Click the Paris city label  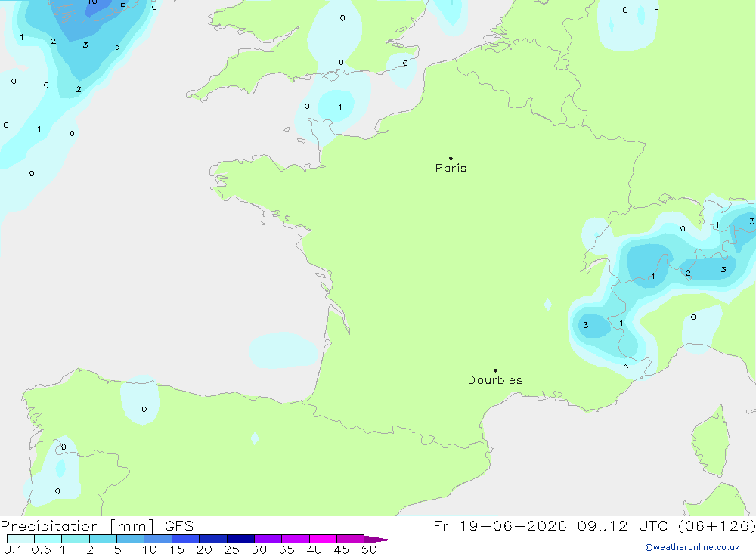point(451,168)
